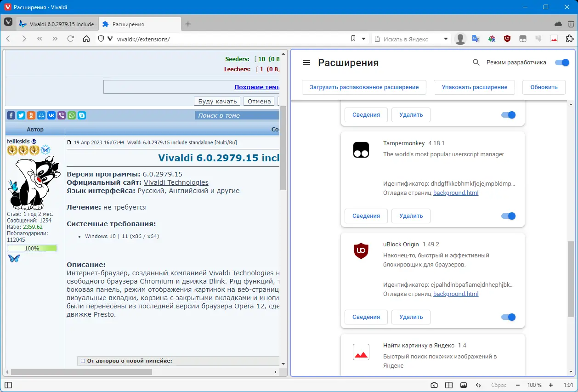Open Сведения for uBlock Origin

coord(366,317)
